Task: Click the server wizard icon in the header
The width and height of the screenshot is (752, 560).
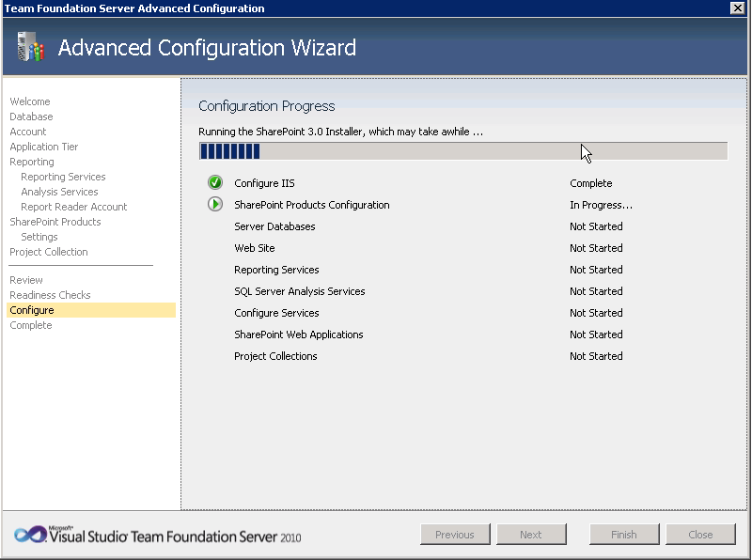Action: (x=30, y=46)
